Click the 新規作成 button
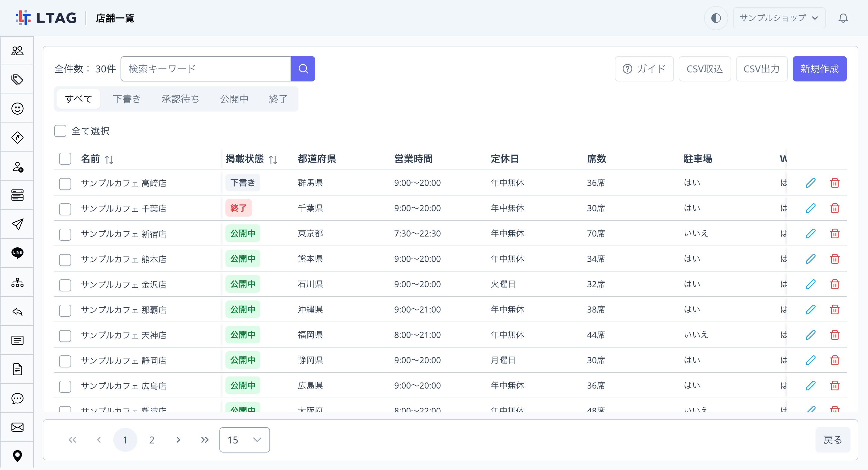The image size is (868, 470). tap(819, 69)
